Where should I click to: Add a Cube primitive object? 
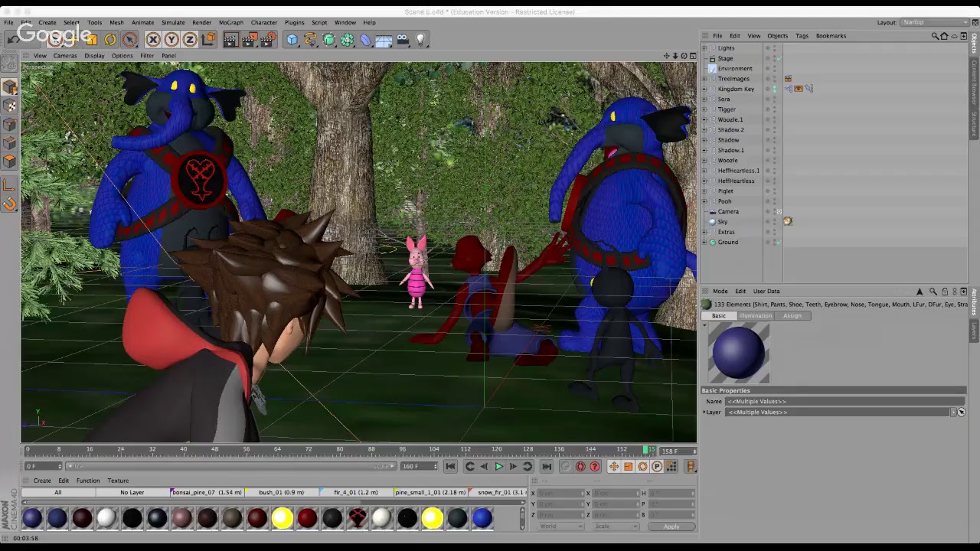(x=292, y=40)
